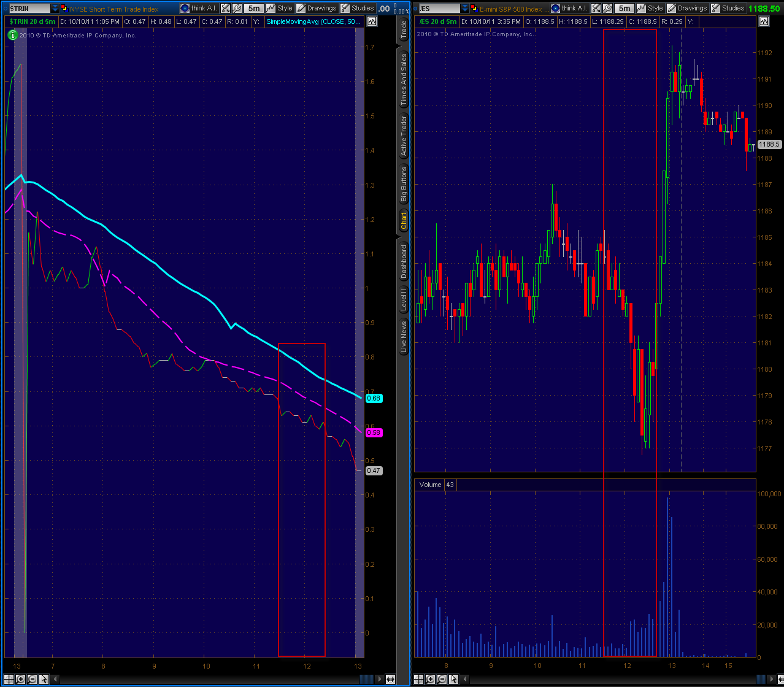Click the cyan 0.68 moving average label

click(x=374, y=398)
